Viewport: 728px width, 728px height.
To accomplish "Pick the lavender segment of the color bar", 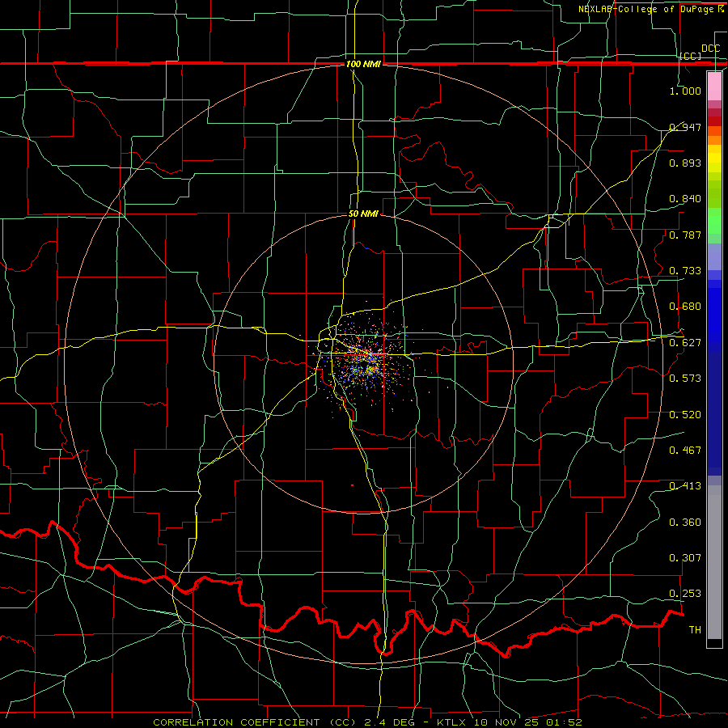I will click(714, 256).
